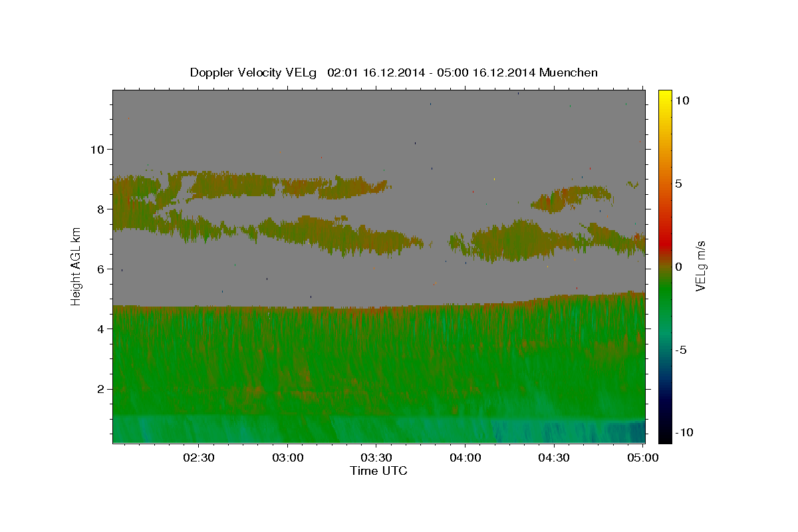798x532 pixels.
Task: Click the colorbar tick value '5'
Action: pyautogui.click(x=679, y=184)
